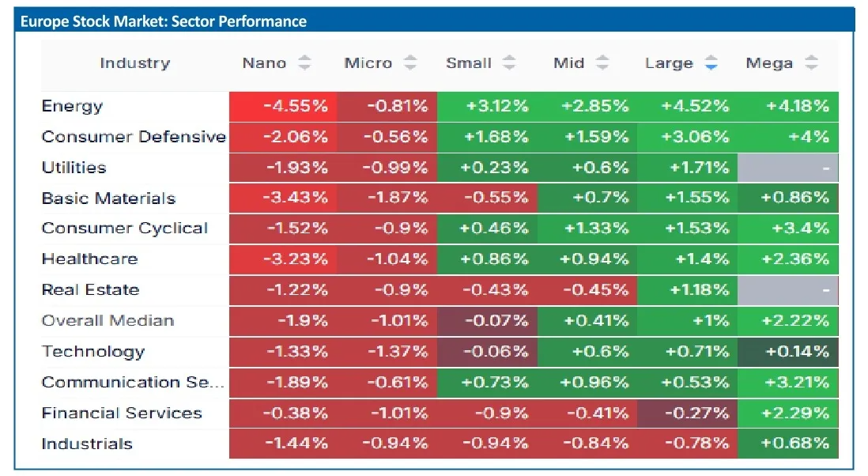Click the Basic Materials row label
This screenshot has width=868, height=476.
(x=108, y=198)
